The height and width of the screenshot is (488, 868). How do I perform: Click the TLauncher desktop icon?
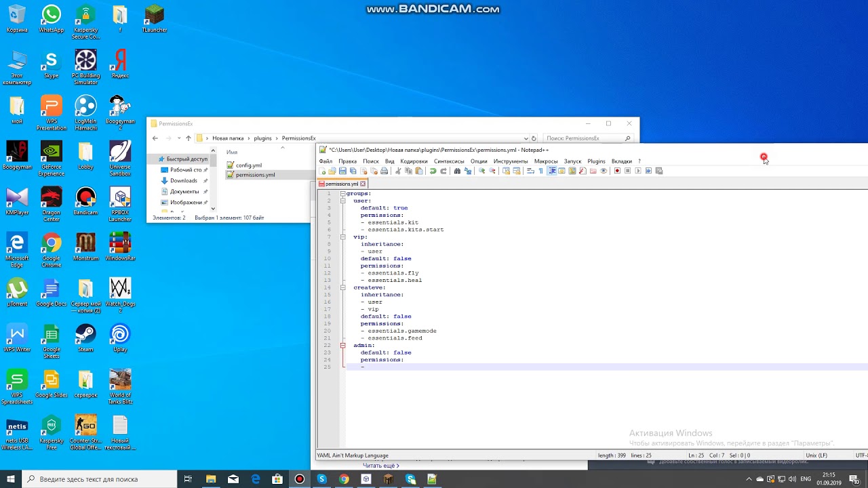tap(155, 19)
